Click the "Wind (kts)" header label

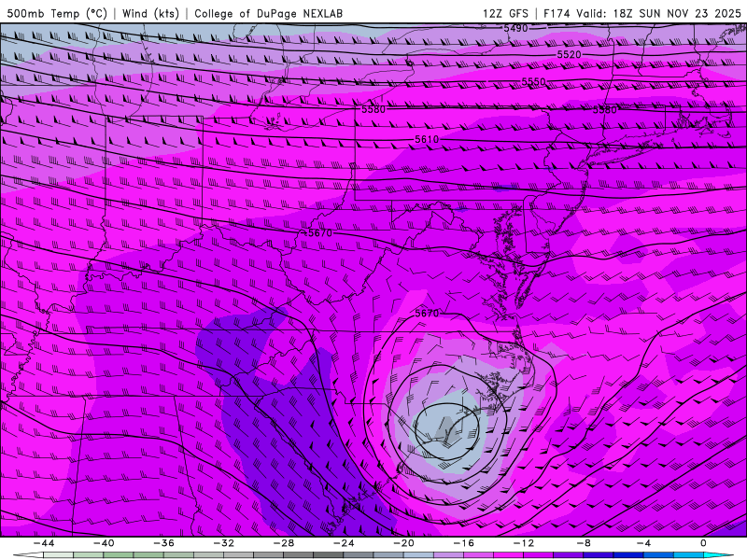pyautogui.click(x=150, y=13)
